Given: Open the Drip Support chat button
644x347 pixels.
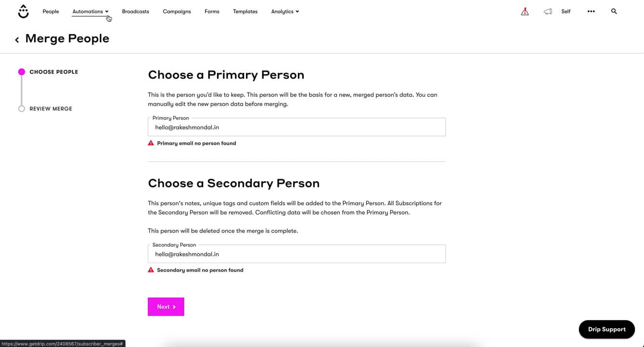Looking at the screenshot, I should (x=606, y=329).
